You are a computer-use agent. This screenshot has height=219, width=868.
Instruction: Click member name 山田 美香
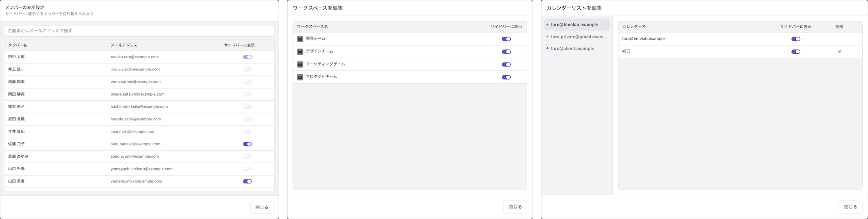[16, 181]
